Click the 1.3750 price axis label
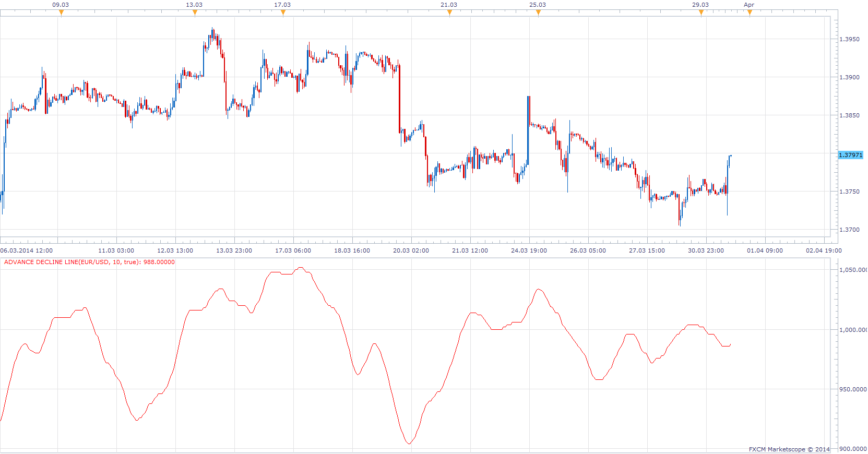 pos(849,192)
